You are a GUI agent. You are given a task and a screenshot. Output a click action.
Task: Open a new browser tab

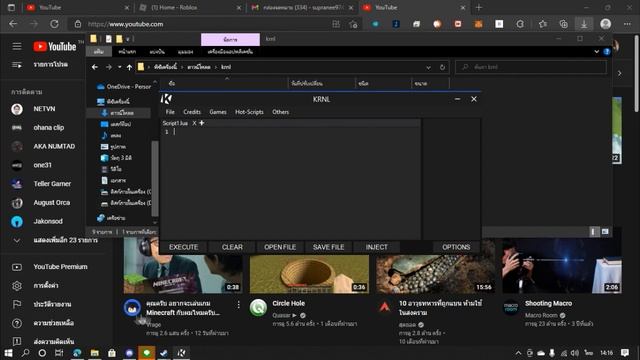(x=479, y=7)
